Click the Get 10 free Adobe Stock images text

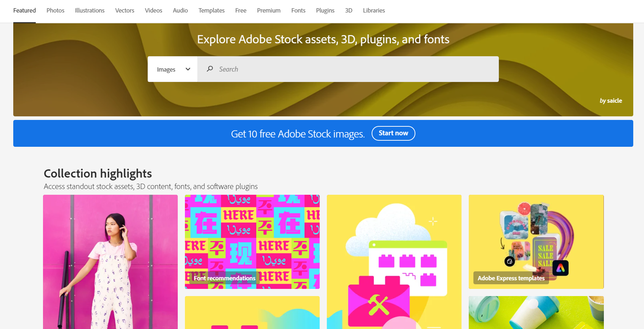[298, 134]
